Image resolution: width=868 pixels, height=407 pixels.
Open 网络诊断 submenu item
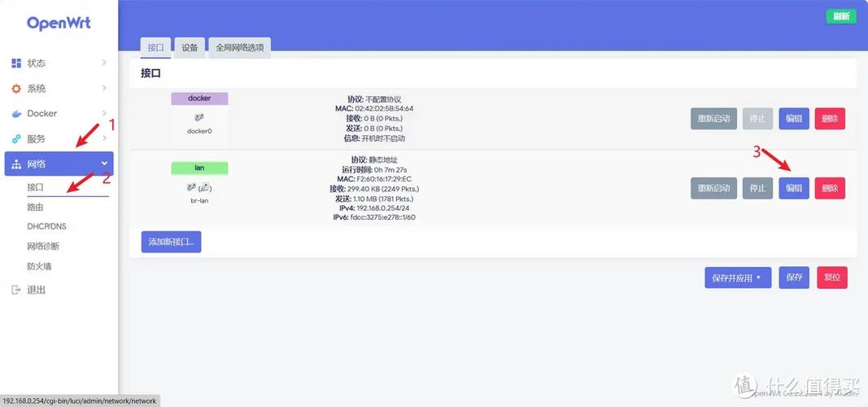43,247
